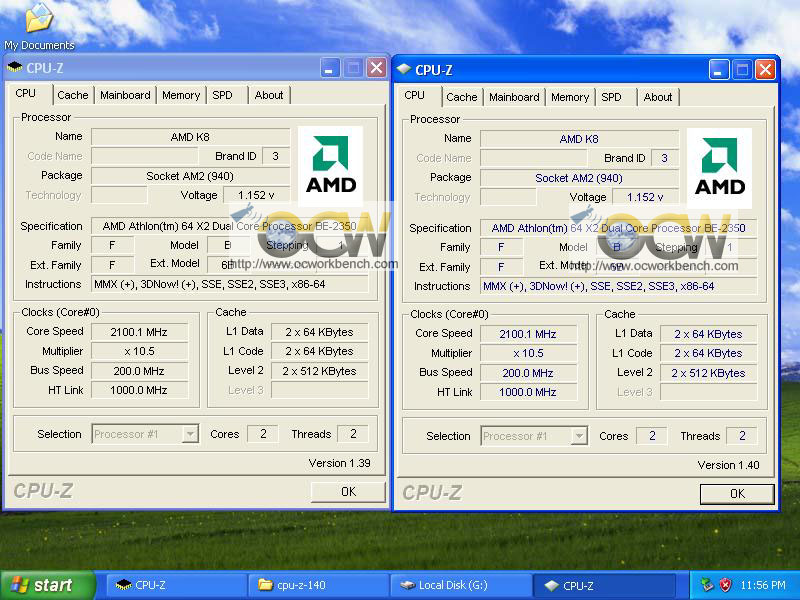Open About tab in right CPU-Z window

tap(658, 97)
